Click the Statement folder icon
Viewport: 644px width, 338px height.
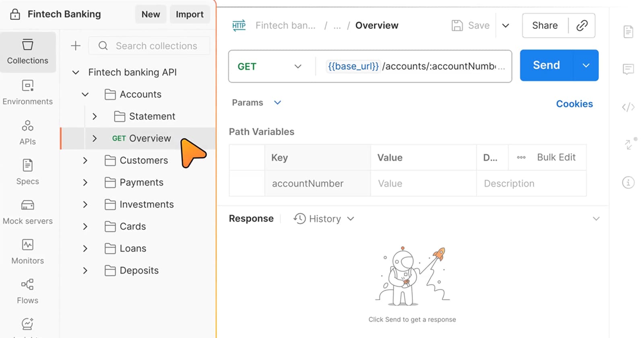tap(120, 116)
